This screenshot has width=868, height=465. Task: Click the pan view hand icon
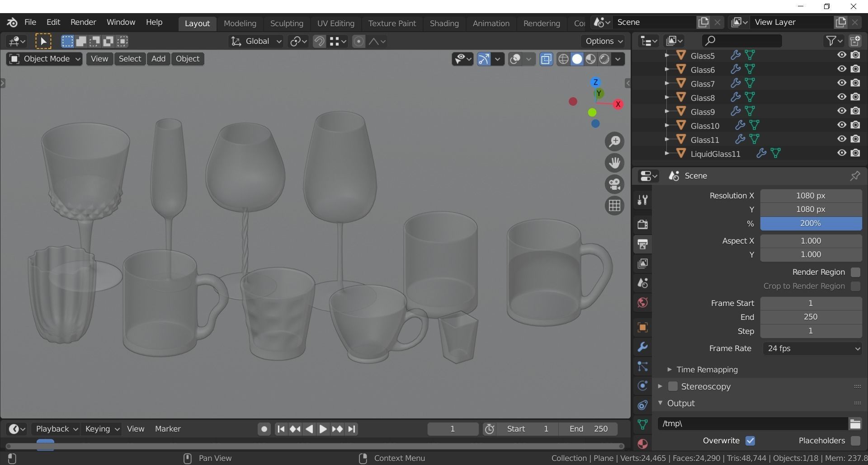(614, 163)
